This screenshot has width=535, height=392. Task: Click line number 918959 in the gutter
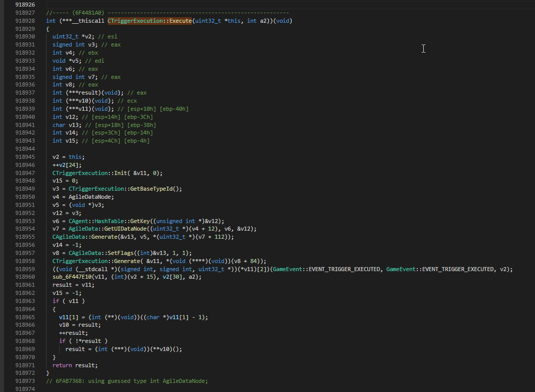tap(25, 270)
